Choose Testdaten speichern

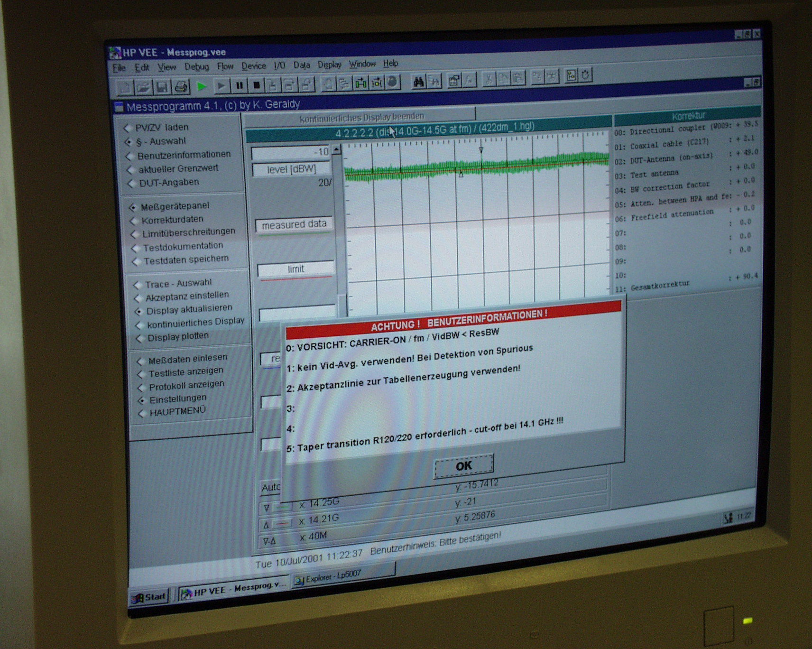coord(181,260)
